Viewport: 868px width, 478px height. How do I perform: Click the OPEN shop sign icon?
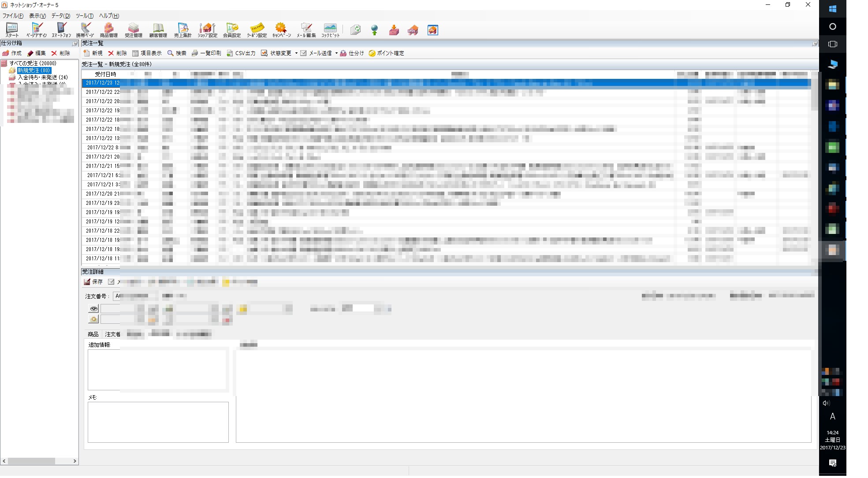[x=413, y=30]
